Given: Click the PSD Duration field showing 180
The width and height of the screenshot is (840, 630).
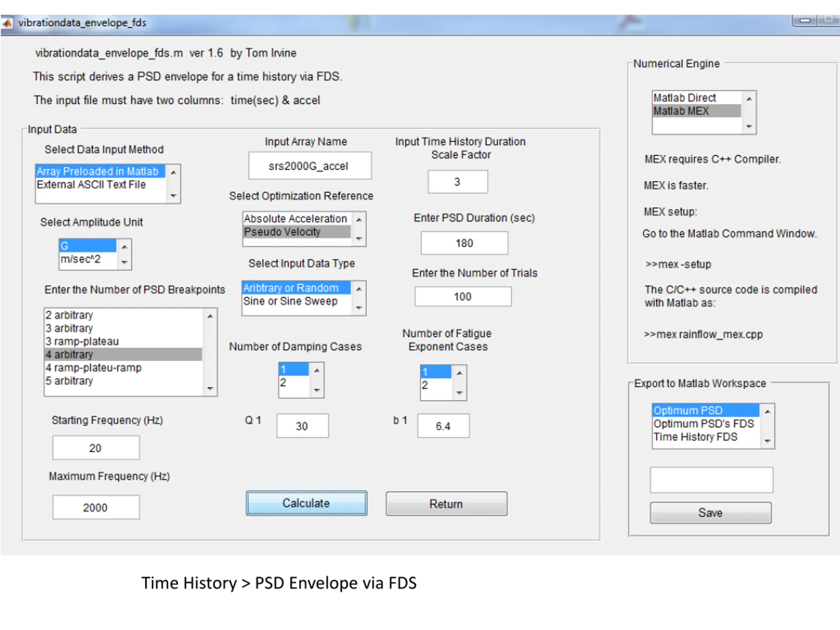Looking at the screenshot, I should [x=464, y=243].
